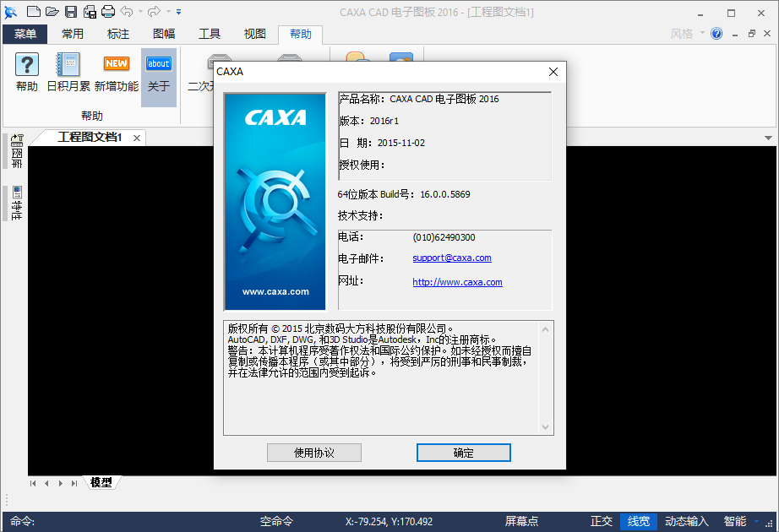Expand the document tab list arrow
779x532 pixels.
tap(768, 138)
